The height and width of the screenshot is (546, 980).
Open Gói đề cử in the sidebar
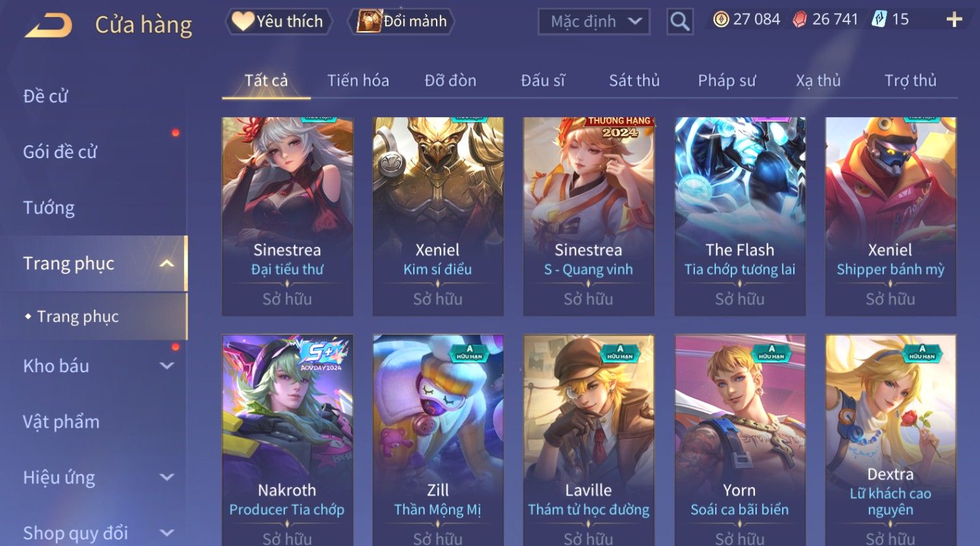[60, 152]
